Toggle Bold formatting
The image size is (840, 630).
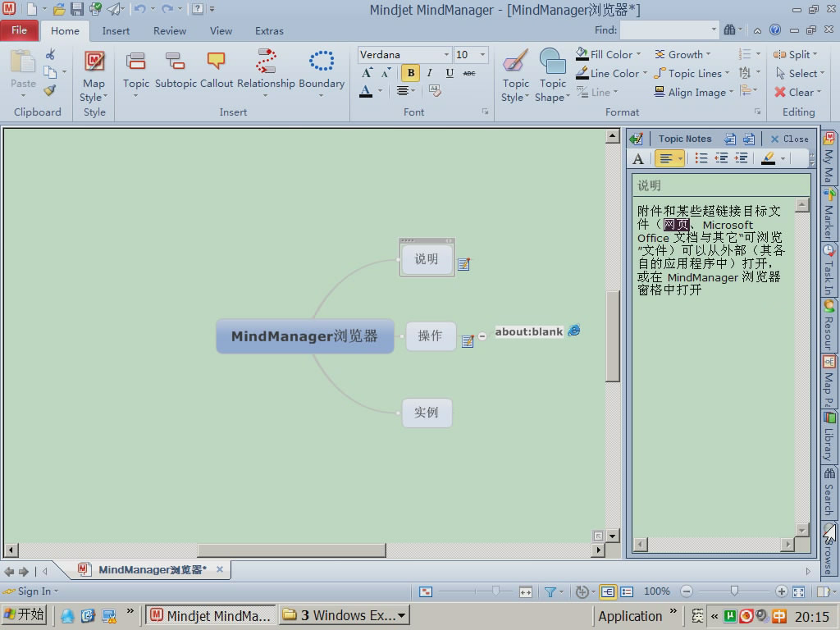tap(411, 73)
